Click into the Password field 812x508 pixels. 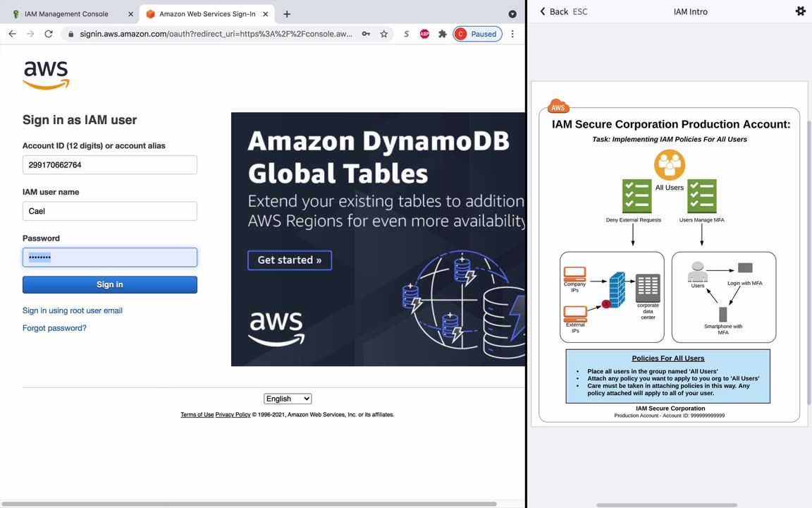[x=110, y=257]
